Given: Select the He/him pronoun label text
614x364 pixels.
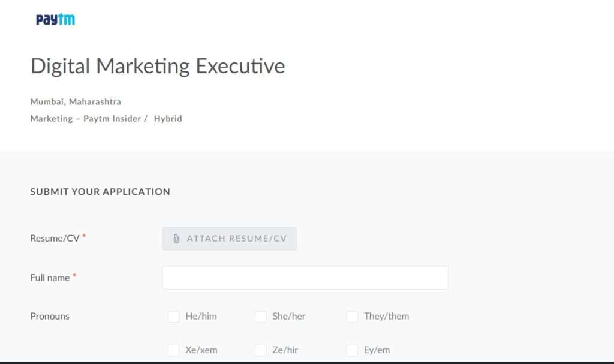Looking at the screenshot, I should (x=203, y=316).
